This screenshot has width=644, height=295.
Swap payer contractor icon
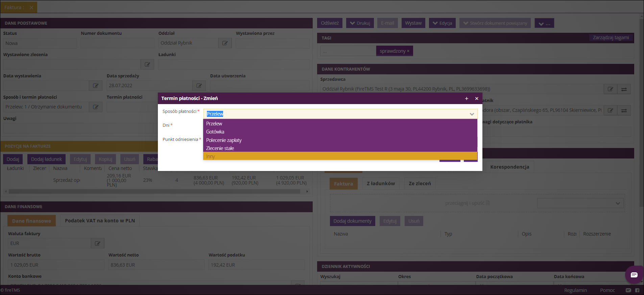[624, 110]
